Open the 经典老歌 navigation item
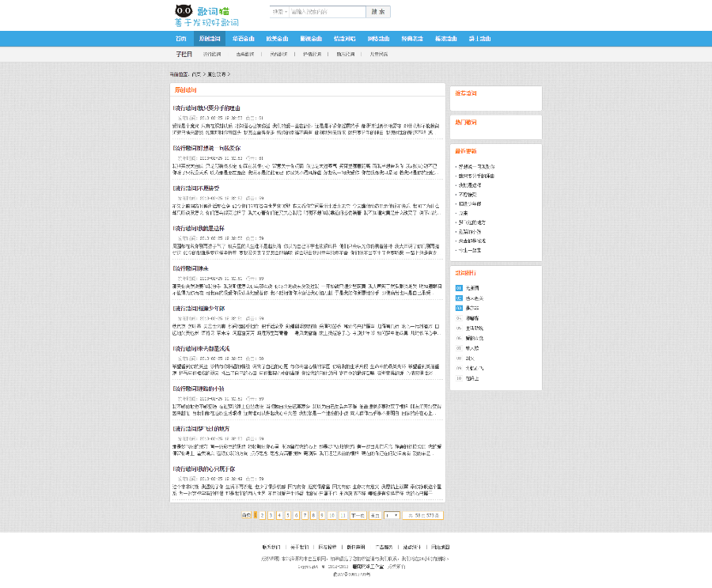The height and width of the screenshot is (588, 712). pos(412,39)
